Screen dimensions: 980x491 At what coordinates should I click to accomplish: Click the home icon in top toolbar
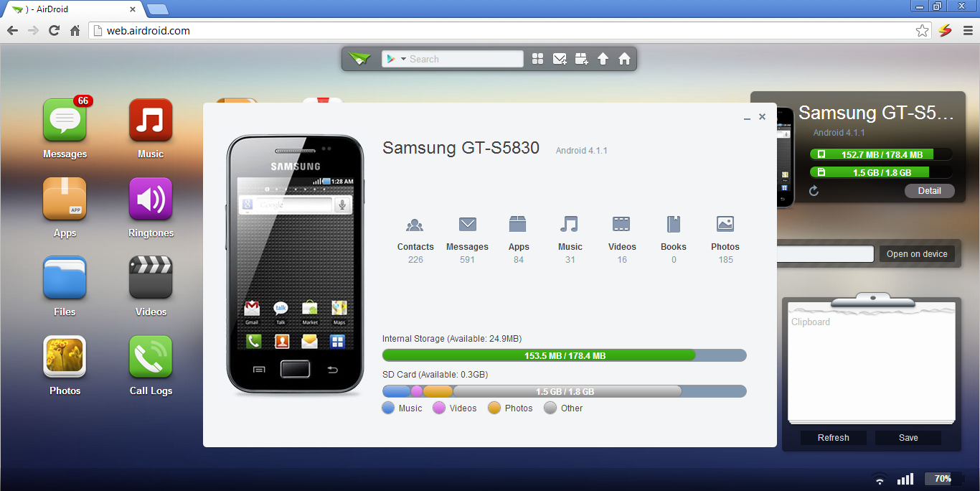coord(624,59)
